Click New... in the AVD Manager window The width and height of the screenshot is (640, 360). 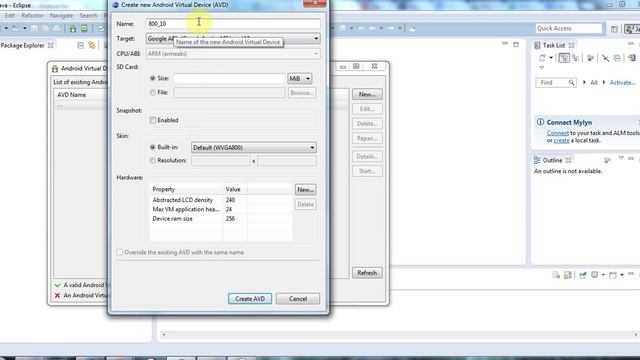click(367, 94)
